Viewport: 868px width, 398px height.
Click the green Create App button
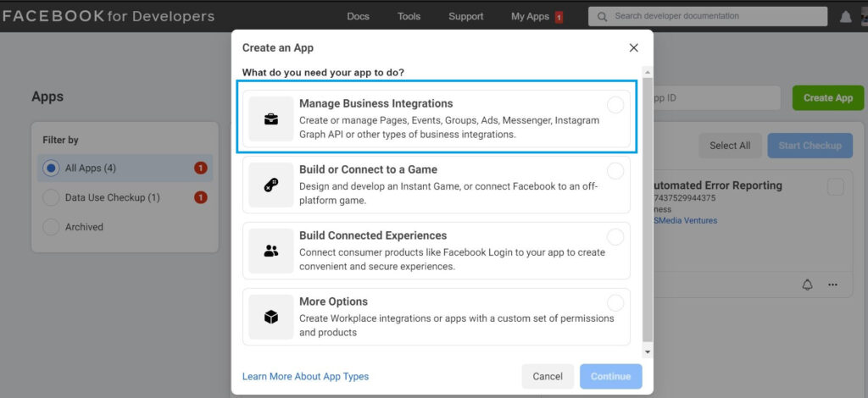(828, 98)
